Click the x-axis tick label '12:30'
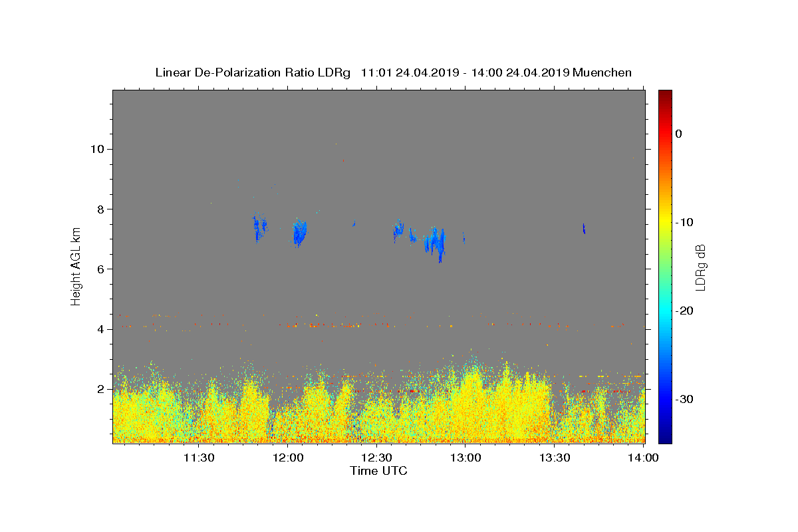This screenshot has height=532, width=798. [x=376, y=458]
